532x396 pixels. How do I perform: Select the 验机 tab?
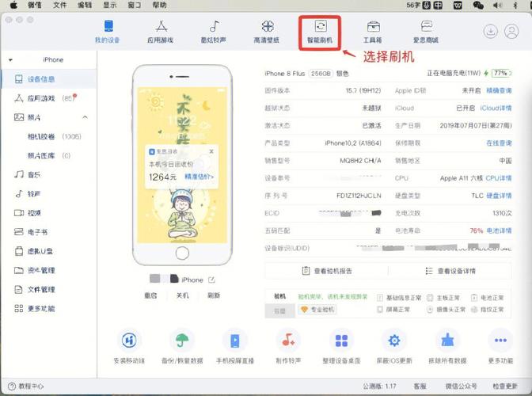[280, 296]
